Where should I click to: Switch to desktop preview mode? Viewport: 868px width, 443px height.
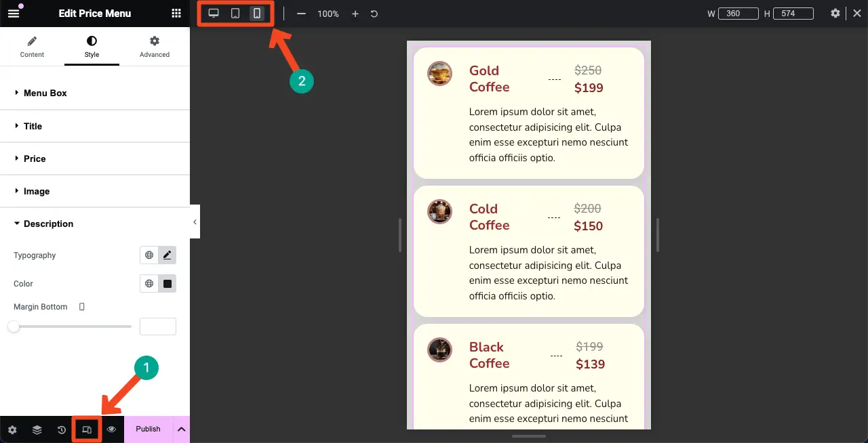point(214,14)
